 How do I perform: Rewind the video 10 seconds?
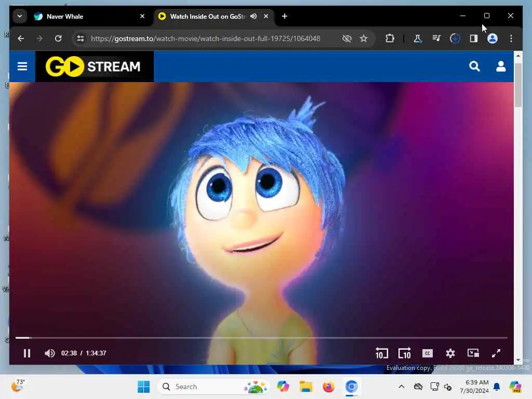[381, 353]
